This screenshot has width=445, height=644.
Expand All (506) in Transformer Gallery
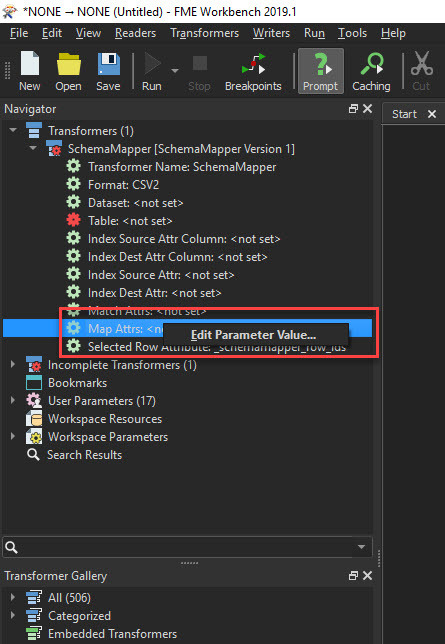13,597
